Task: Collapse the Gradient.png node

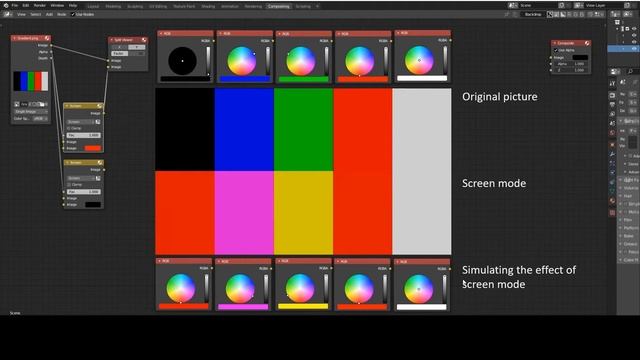Action: pyautogui.click(x=15, y=38)
